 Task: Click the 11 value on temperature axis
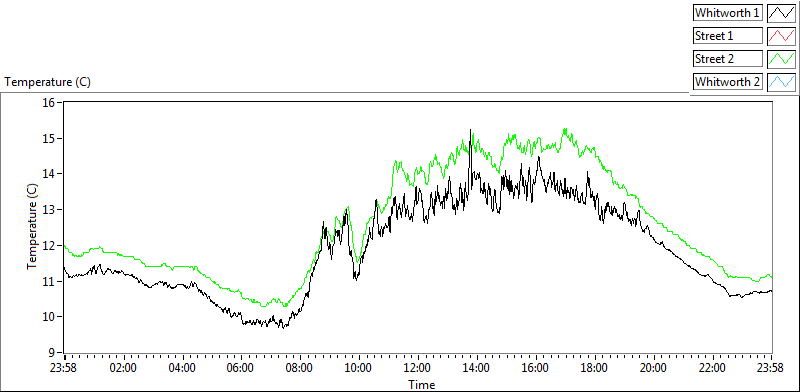48,281
